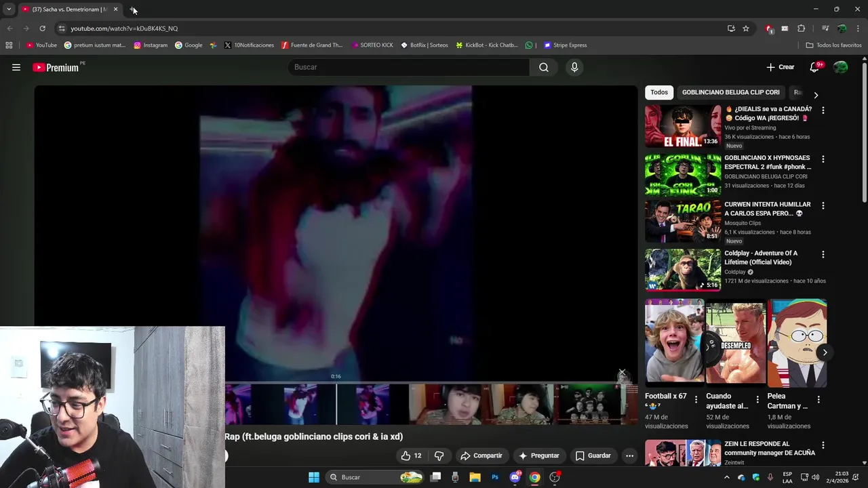Open the EL FINAL video thumbnail
This screenshot has width=868, height=488.
pyautogui.click(x=683, y=126)
